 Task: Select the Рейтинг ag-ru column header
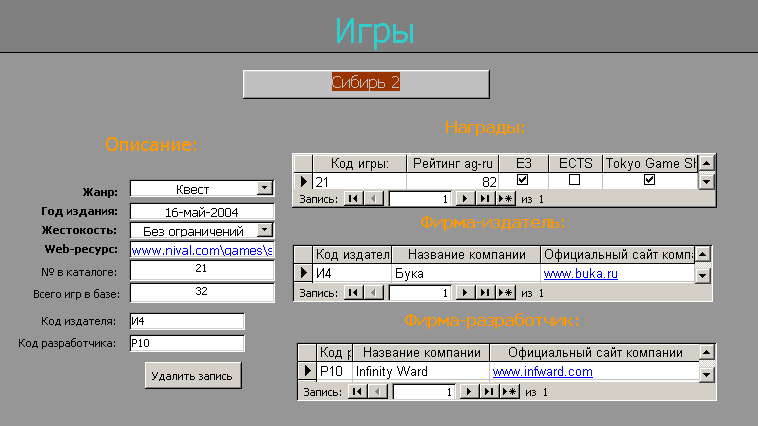(x=452, y=163)
